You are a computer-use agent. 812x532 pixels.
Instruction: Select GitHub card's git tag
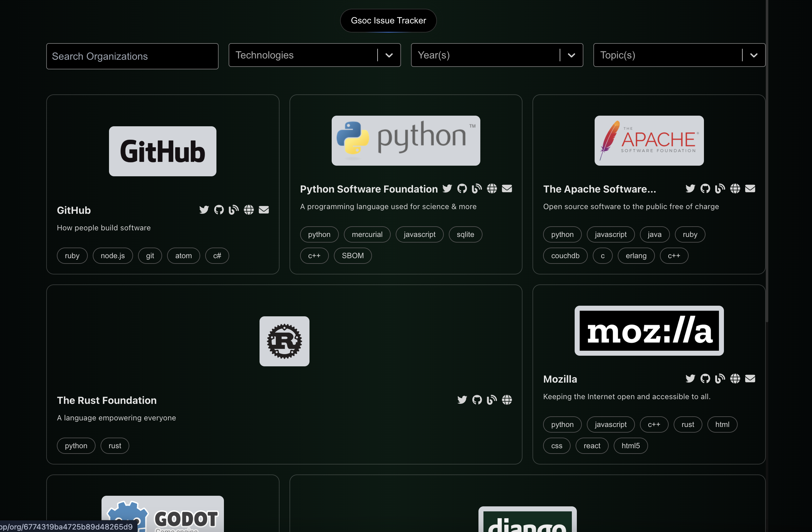(x=150, y=256)
